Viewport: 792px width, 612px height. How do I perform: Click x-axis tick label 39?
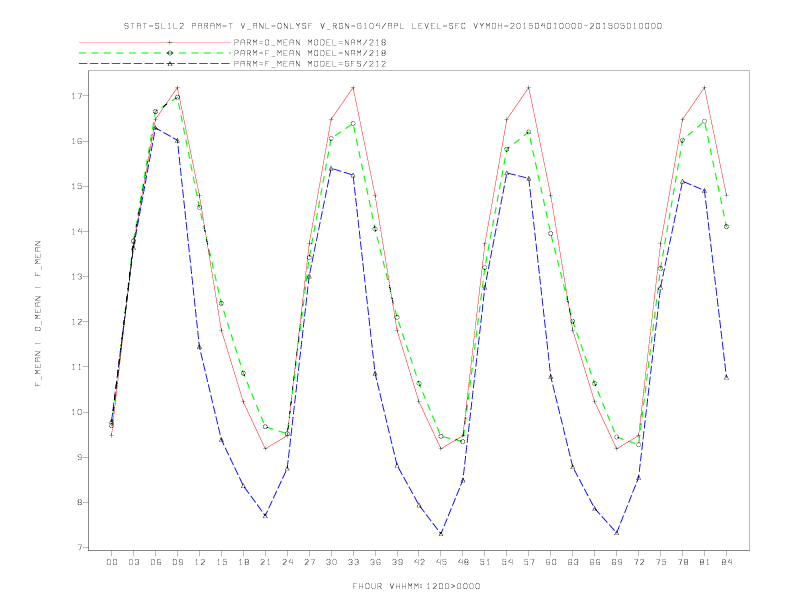pos(397,562)
